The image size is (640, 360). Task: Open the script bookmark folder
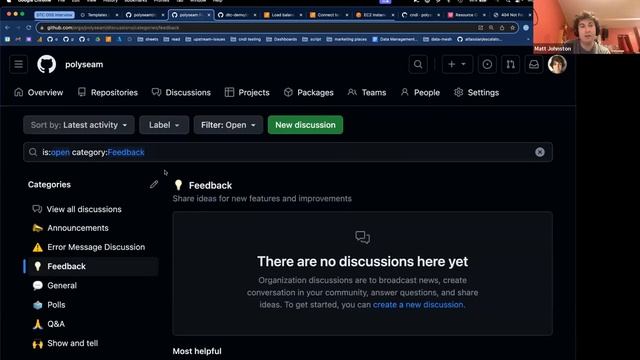(x=312, y=39)
